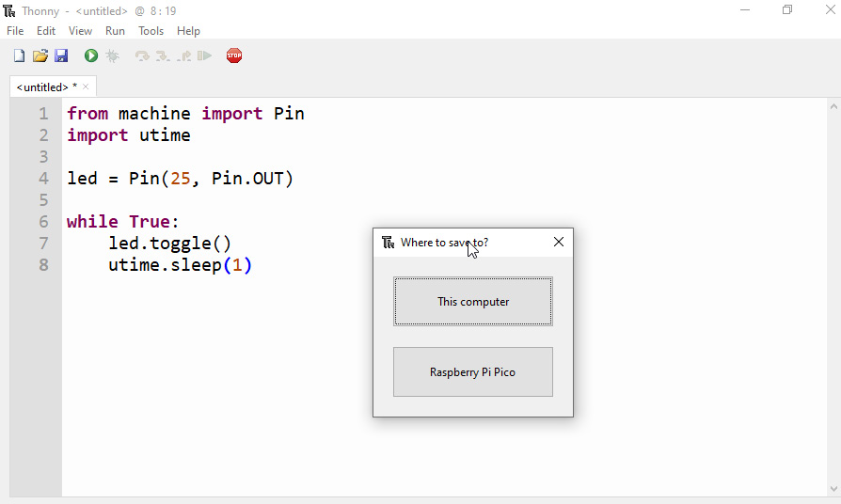This screenshot has width=841, height=504.
Task: Choose This computer as save location
Action: [473, 301]
